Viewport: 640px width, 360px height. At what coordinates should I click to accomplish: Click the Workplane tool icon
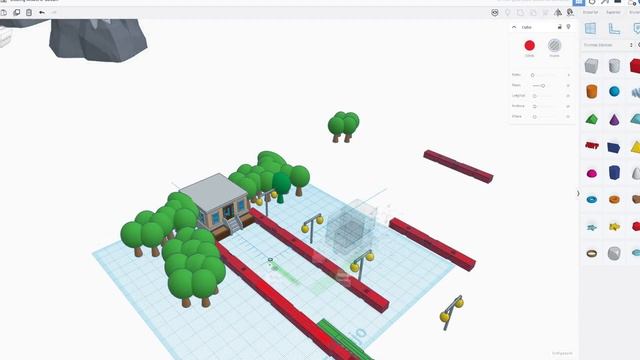[x=590, y=29]
